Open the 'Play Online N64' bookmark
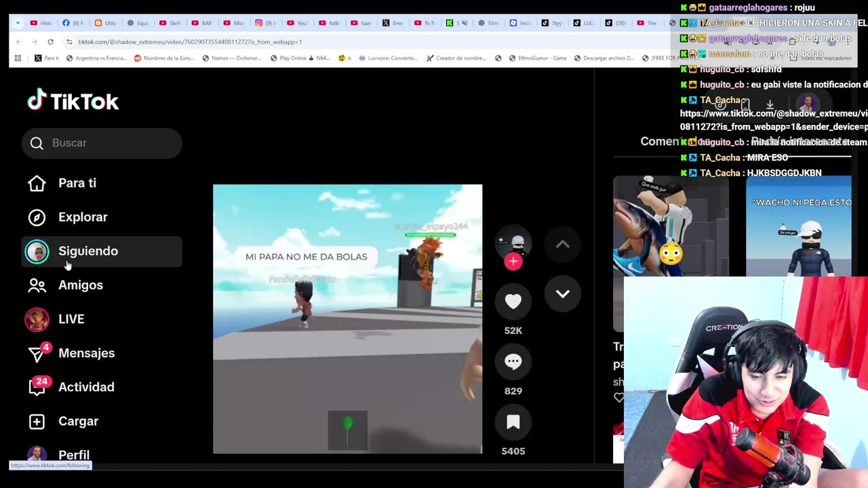Image resolution: width=868 pixels, height=488 pixels. point(299,58)
